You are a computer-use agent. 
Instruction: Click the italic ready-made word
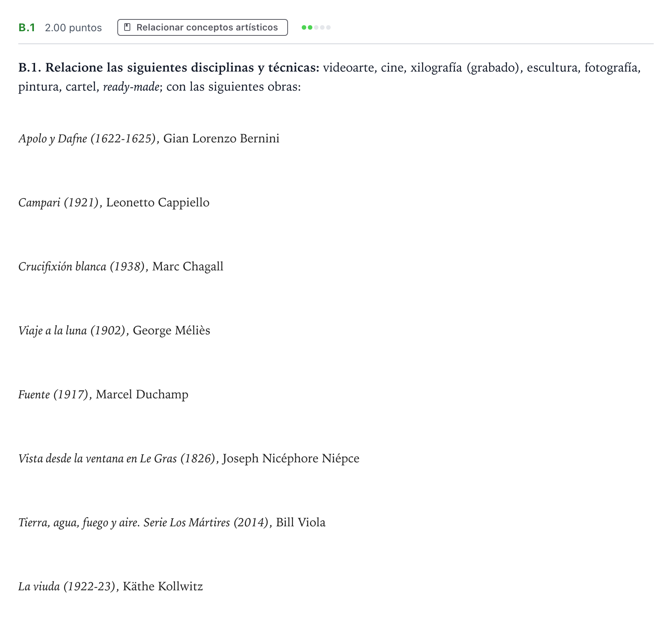pos(131,87)
